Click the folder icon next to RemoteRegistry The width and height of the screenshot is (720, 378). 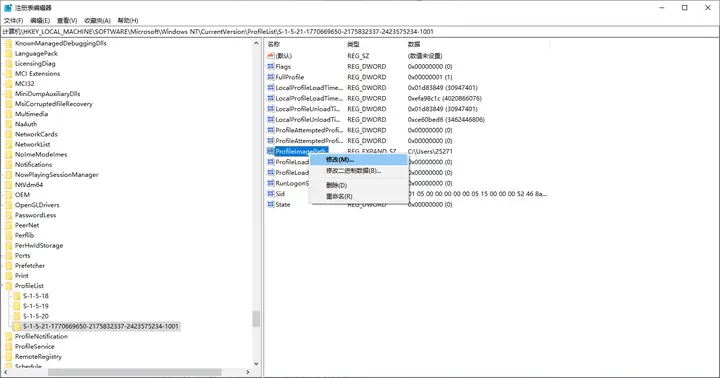[x=9, y=356]
